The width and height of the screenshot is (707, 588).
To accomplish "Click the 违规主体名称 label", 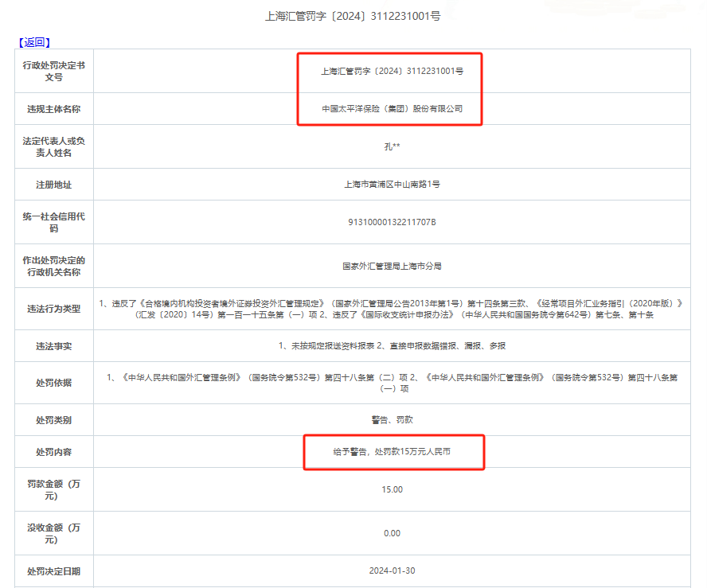I will tap(53, 109).
